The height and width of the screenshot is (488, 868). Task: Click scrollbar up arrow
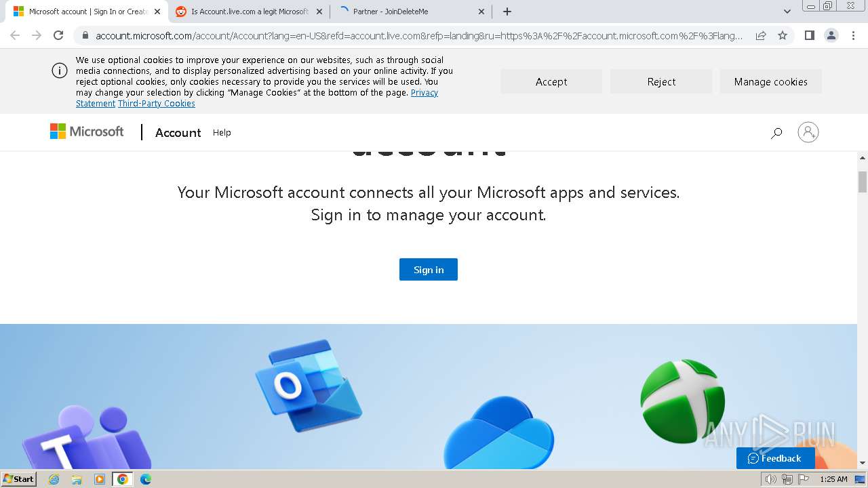pyautogui.click(x=863, y=157)
